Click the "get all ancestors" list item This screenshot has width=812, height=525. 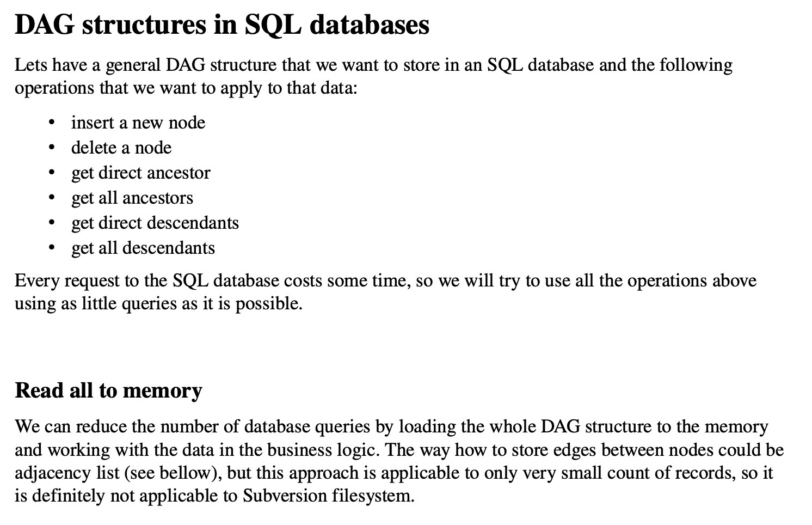click(x=132, y=198)
